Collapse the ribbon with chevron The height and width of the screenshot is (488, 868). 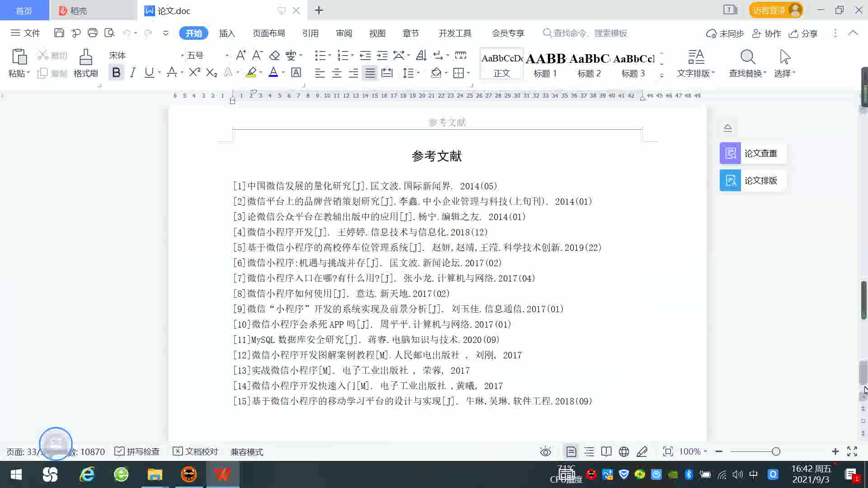point(853,33)
